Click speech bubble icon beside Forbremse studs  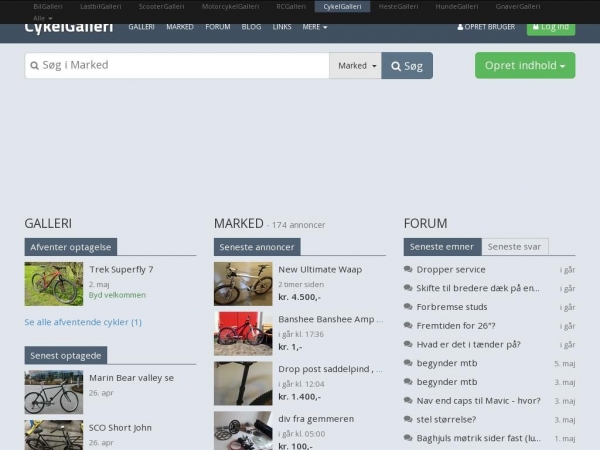(408, 307)
